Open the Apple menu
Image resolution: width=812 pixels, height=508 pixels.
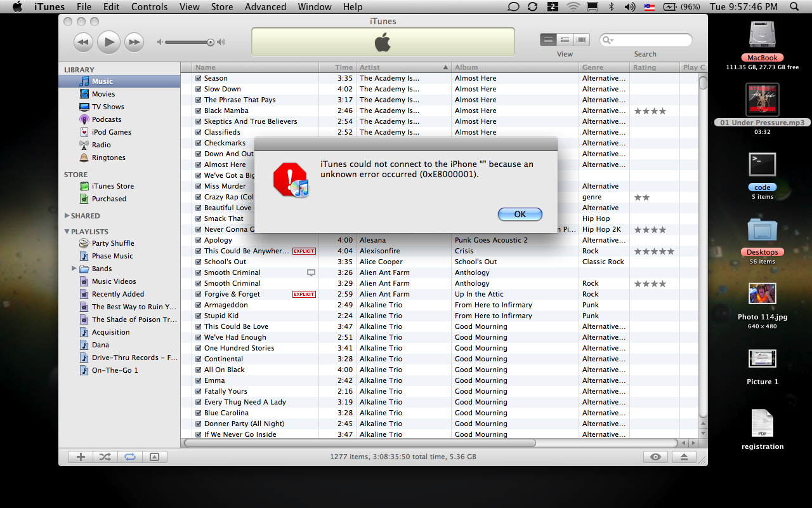coord(17,7)
